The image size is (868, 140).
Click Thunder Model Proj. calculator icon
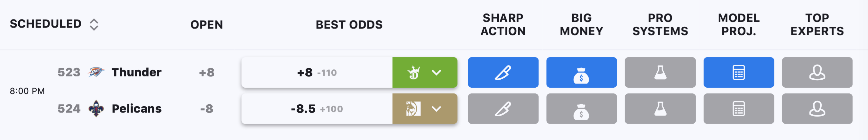(x=739, y=72)
